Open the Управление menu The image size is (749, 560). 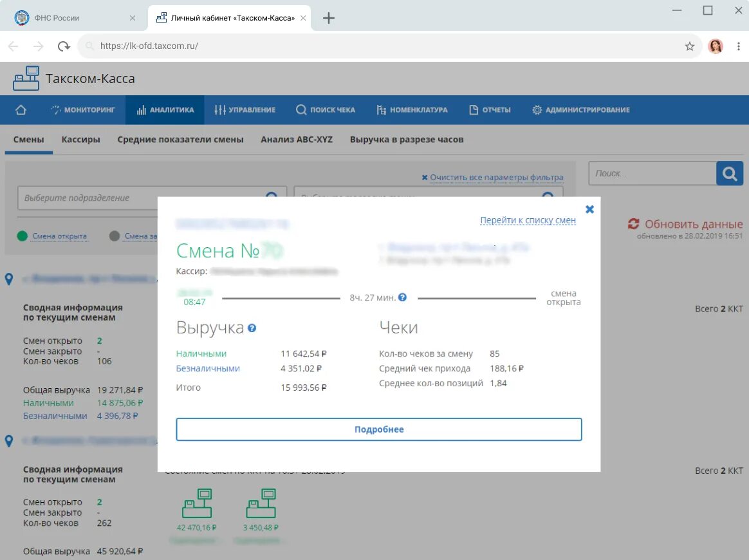pyautogui.click(x=245, y=110)
